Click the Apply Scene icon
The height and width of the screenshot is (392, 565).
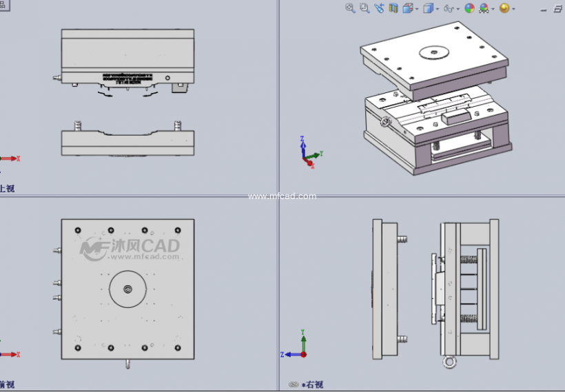[x=484, y=8]
